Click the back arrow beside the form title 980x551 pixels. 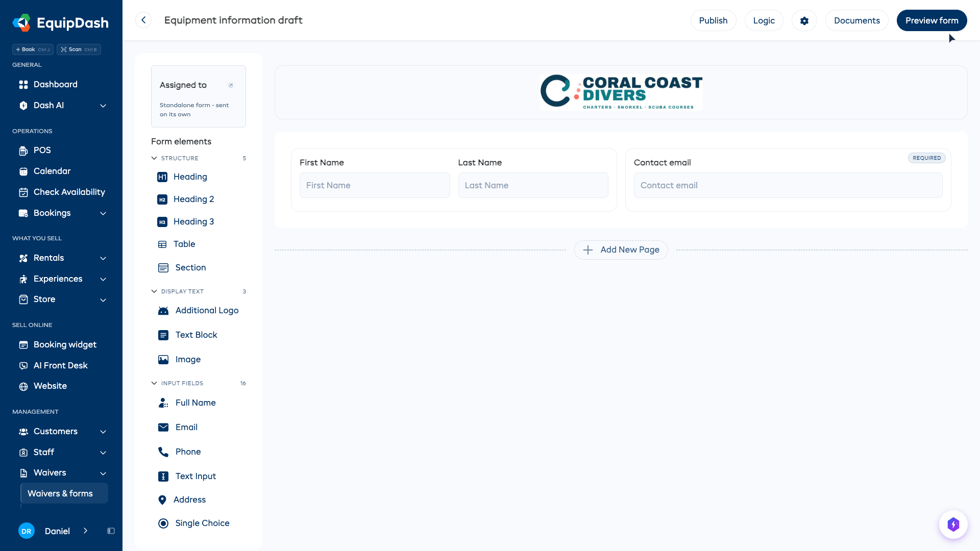click(x=143, y=20)
